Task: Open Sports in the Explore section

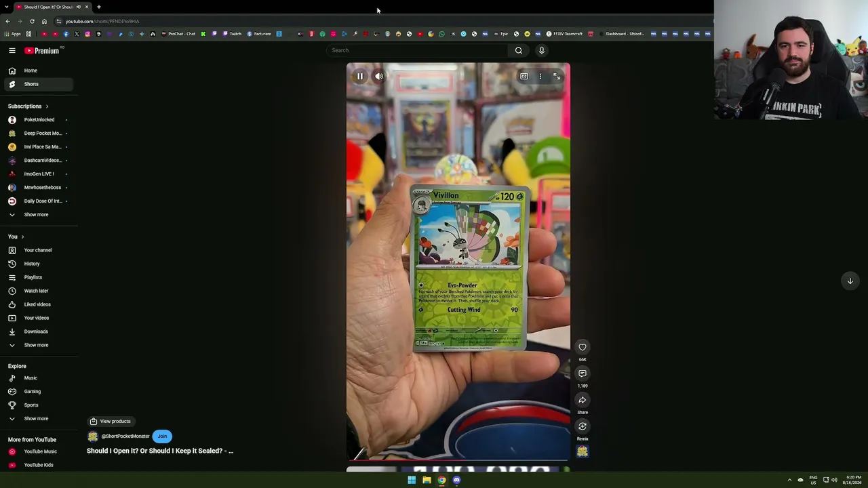Action: 39,405
